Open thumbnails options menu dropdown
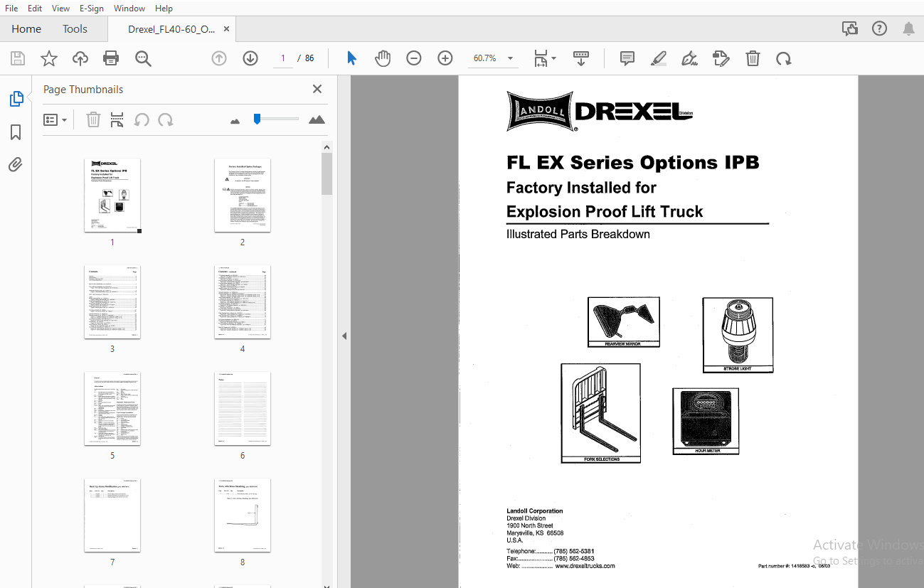This screenshot has width=924, height=588. (55, 120)
